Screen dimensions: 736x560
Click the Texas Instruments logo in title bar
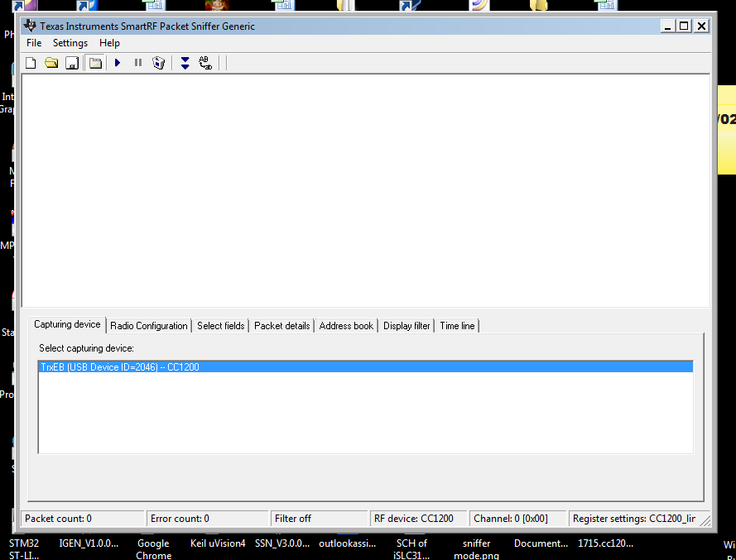click(x=30, y=26)
